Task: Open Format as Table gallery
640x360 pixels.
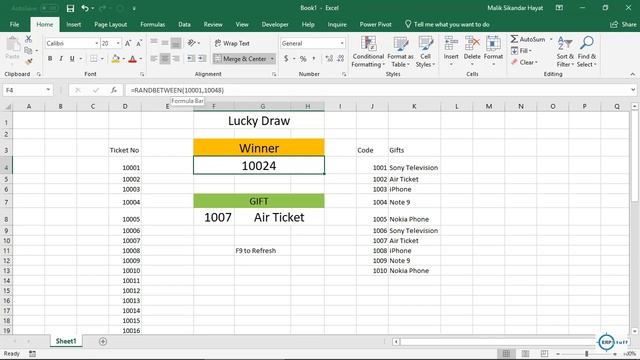Action: click(400, 51)
